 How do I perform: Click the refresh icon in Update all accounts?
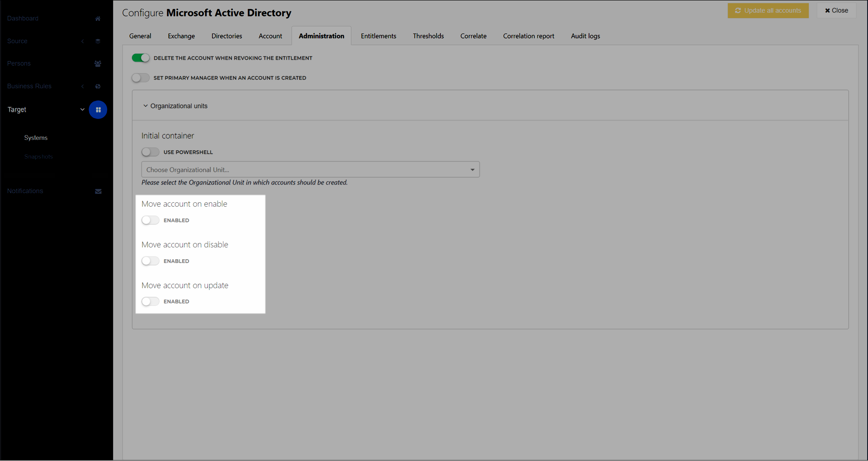[738, 10]
